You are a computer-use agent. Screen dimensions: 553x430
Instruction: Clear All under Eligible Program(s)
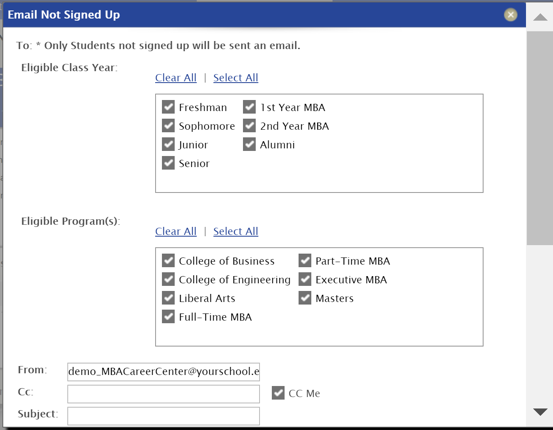(x=176, y=231)
